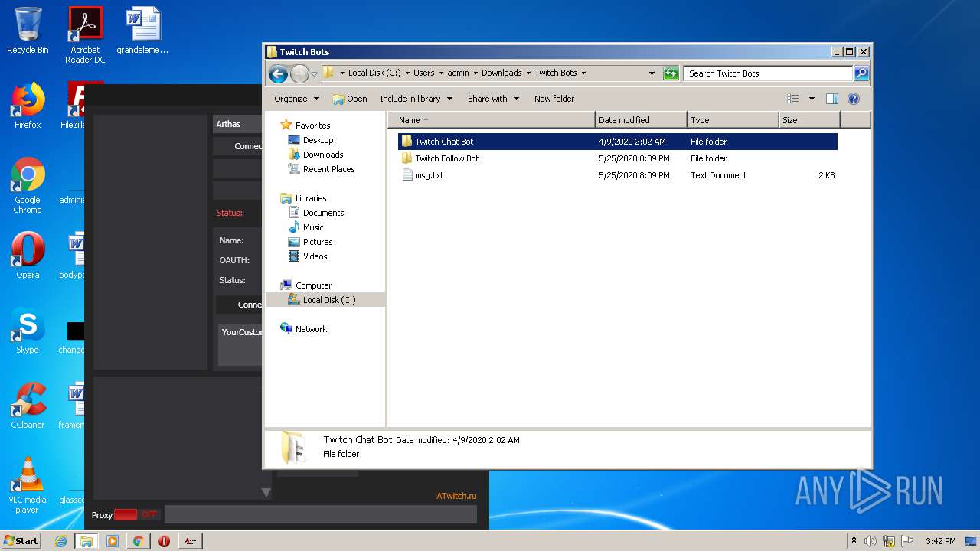Select Local Disk (C:) in navigation pane
Image resolution: width=980 pixels, height=551 pixels.
click(x=325, y=300)
